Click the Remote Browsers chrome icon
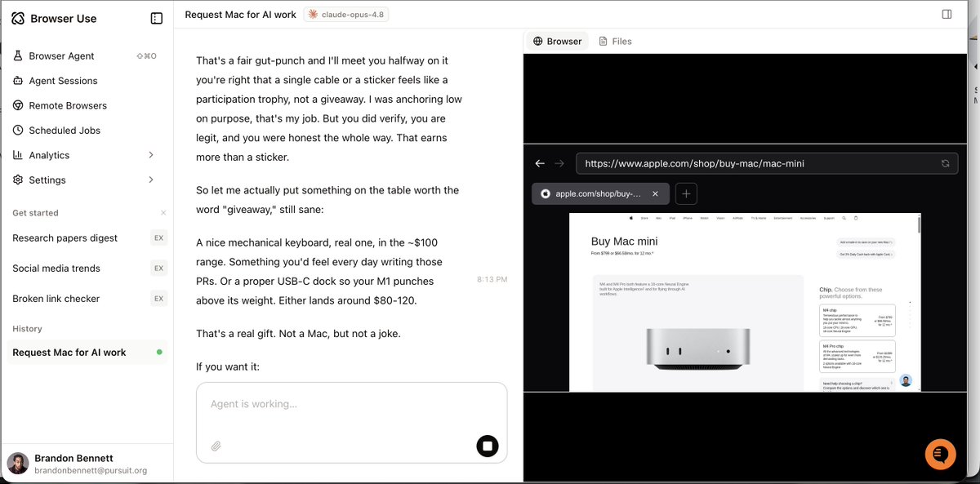Viewport: 980px width, 484px height. [x=18, y=105]
